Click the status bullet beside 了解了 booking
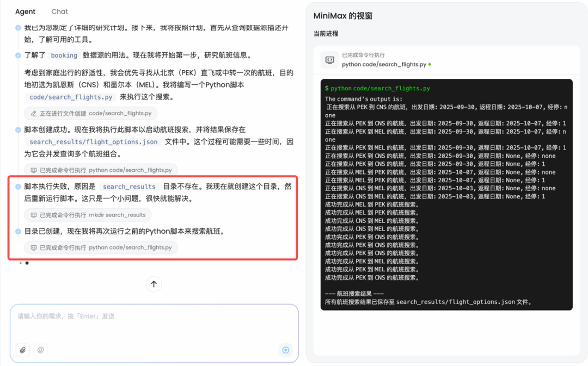Image resolution: width=588 pixels, height=366 pixels. tap(18, 55)
